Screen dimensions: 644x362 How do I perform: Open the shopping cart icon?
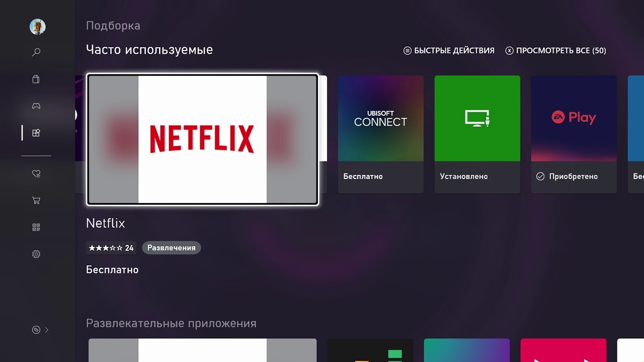point(36,201)
